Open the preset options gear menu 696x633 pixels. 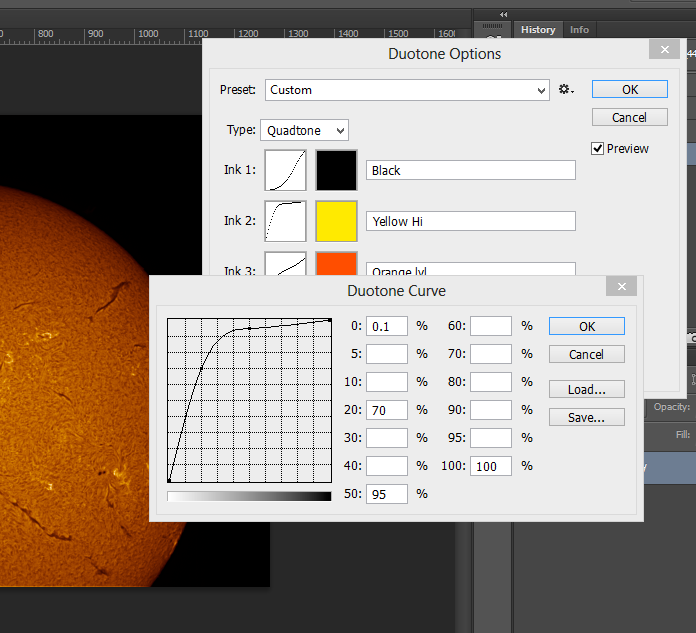click(566, 90)
